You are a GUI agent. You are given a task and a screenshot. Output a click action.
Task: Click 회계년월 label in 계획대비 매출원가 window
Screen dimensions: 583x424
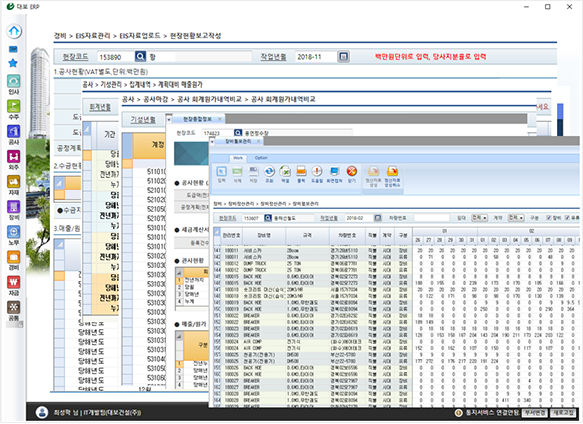coord(100,107)
